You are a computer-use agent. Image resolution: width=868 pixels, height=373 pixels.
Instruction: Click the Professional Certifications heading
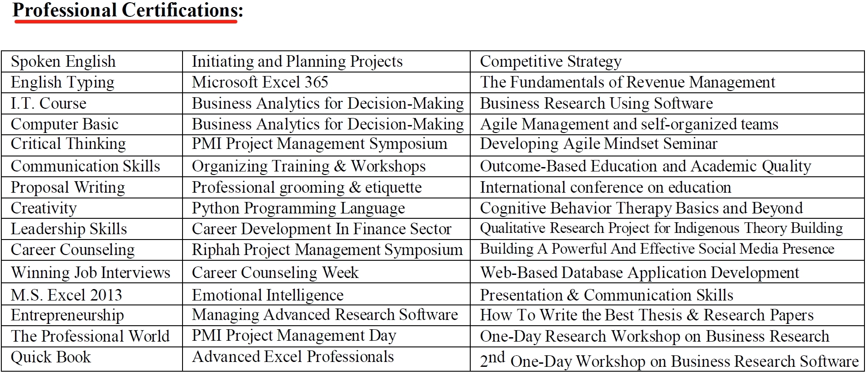[x=128, y=10]
